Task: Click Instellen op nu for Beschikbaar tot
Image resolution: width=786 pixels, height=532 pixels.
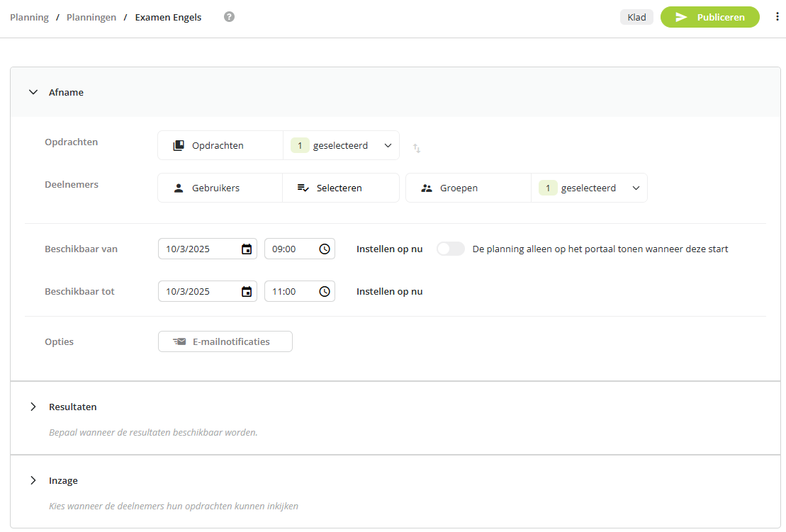Action: click(x=390, y=292)
